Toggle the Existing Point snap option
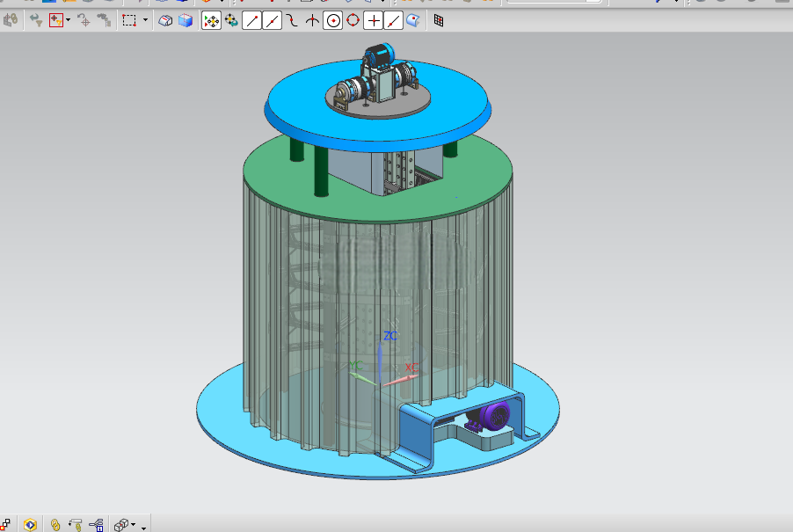793x532 pixels. 374,21
